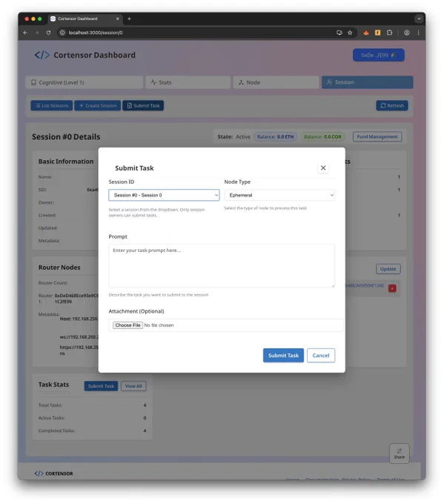Open the Node Type dropdown
The height and width of the screenshot is (504, 444).
pyautogui.click(x=279, y=195)
